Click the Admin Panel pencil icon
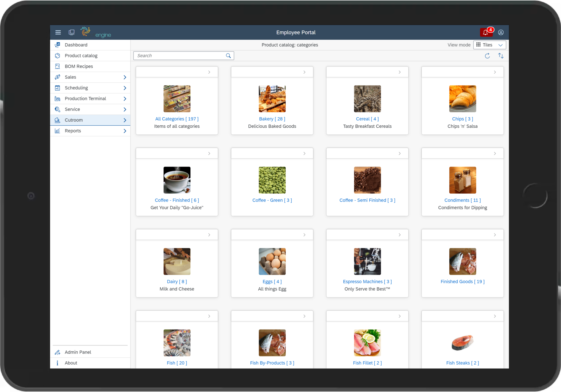The height and width of the screenshot is (392, 561). [58, 352]
